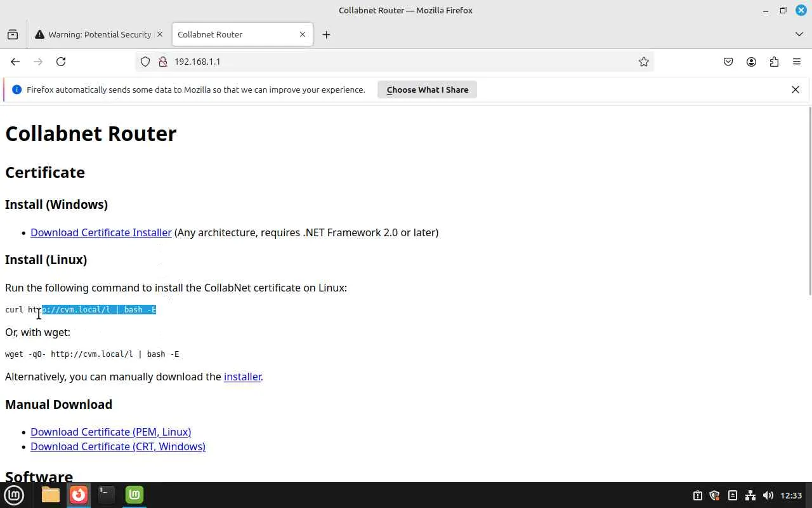Open the Firefox account menu
Image resolution: width=812 pixels, height=508 pixels.
751,62
